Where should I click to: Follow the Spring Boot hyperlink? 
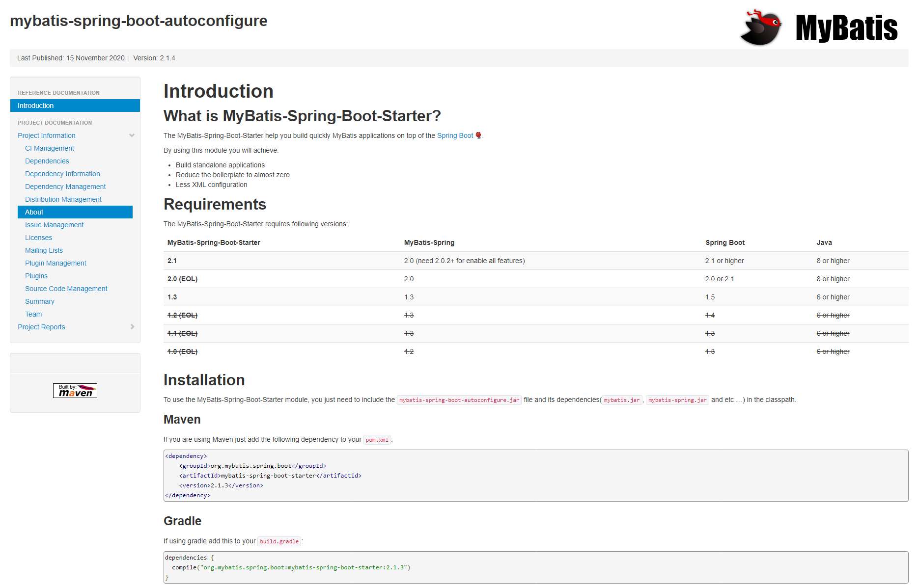(x=455, y=135)
